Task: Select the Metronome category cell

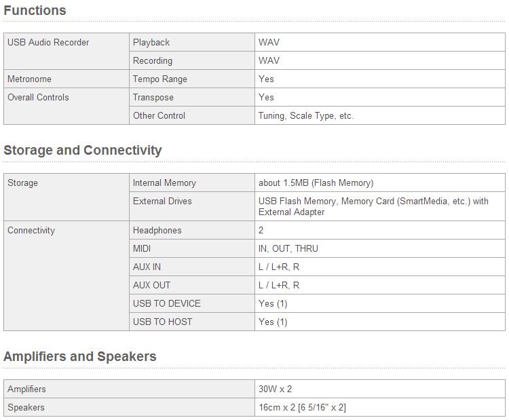Action: click(x=29, y=79)
